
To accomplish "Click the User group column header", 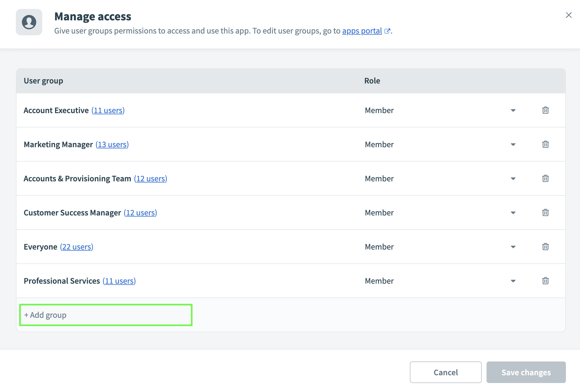I will pos(43,81).
